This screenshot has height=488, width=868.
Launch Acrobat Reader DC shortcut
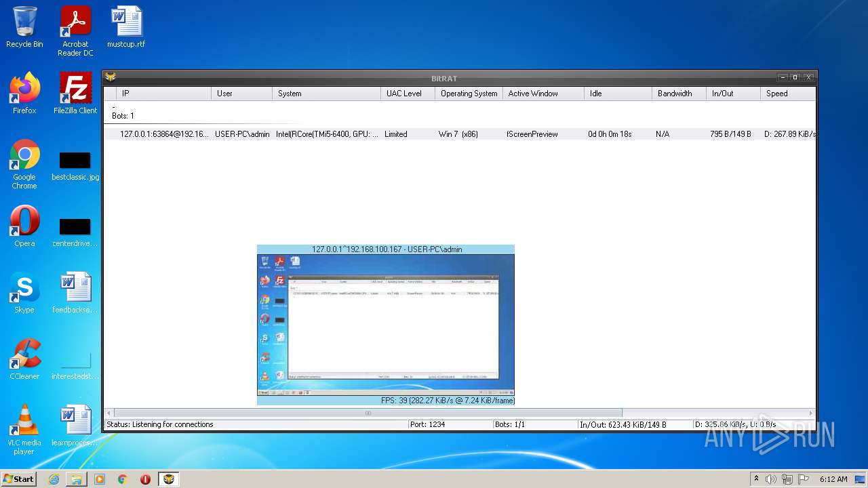pos(75,31)
